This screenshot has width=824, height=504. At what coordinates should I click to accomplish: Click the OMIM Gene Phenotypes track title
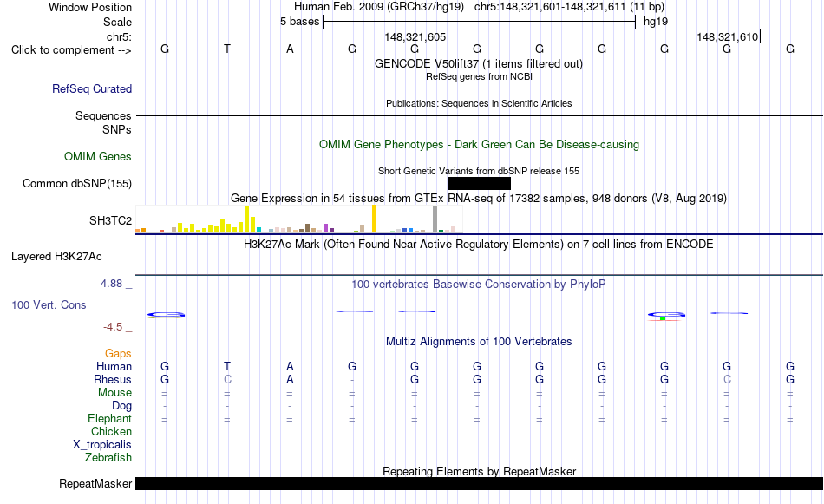pos(479,145)
